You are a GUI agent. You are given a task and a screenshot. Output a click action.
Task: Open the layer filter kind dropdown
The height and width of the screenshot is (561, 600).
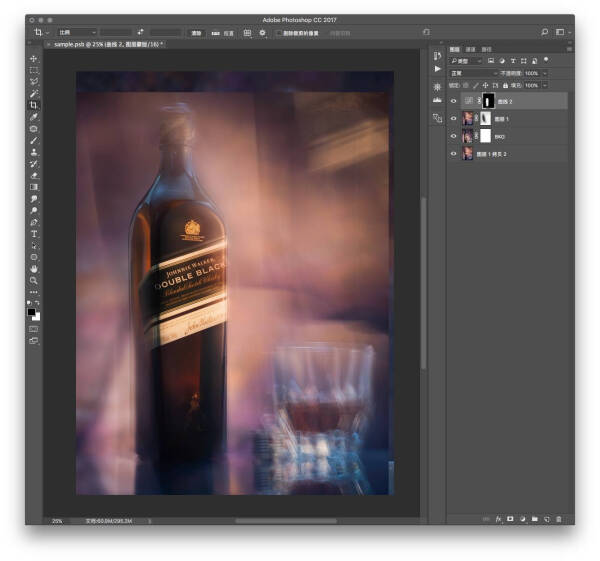click(466, 61)
